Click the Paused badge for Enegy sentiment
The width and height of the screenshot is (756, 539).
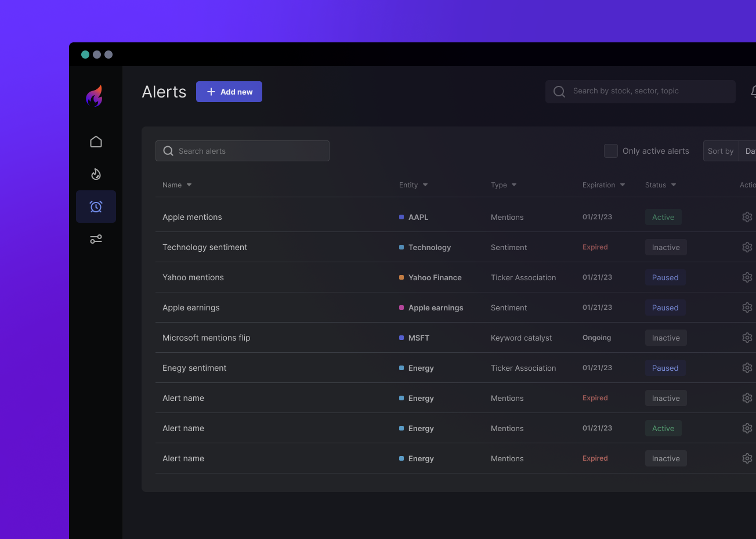pos(665,368)
